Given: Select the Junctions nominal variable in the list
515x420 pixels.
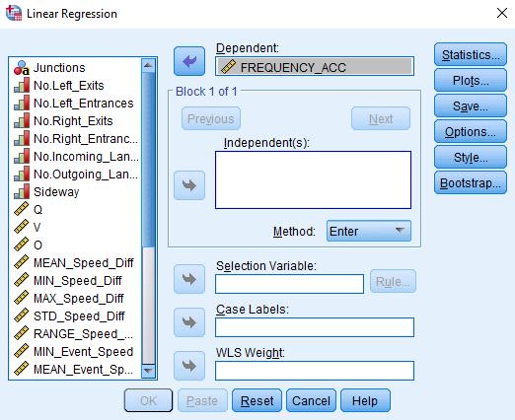Looking at the screenshot, I should point(49,68).
